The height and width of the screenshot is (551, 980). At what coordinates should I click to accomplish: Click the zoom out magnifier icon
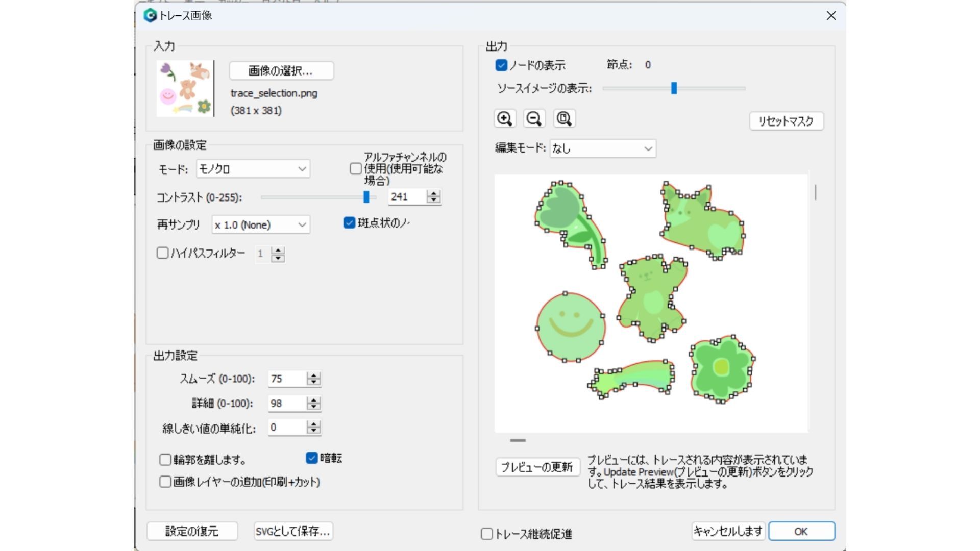534,118
